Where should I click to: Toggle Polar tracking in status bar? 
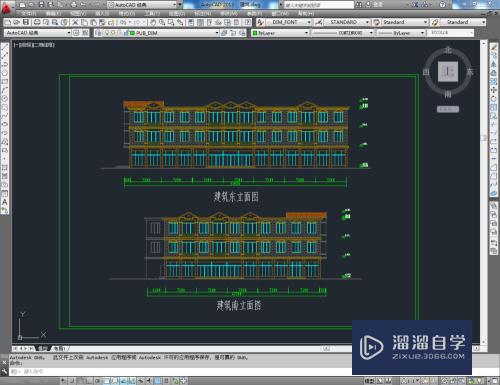[x=98, y=381]
